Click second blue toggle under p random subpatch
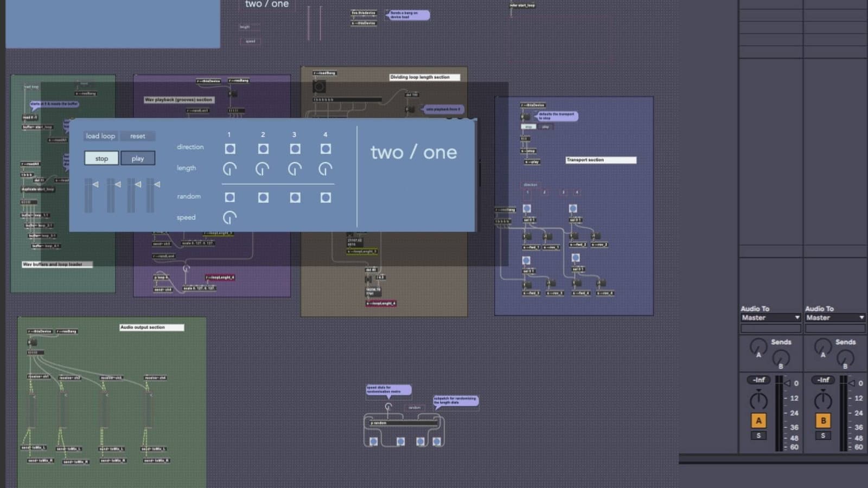Viewport: 868px width, 488px height. (x=400, y=442)
